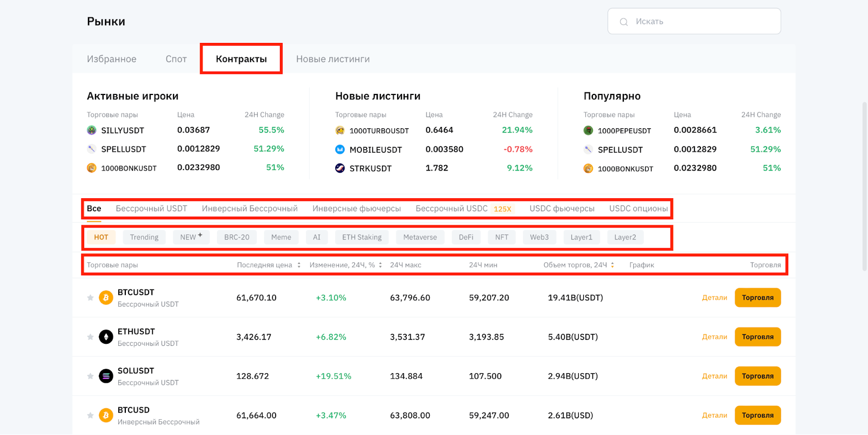868x435 pixels.
Task: Click 1000BONKUSDT icon under Активные игроки
Action: pos(92,168)
